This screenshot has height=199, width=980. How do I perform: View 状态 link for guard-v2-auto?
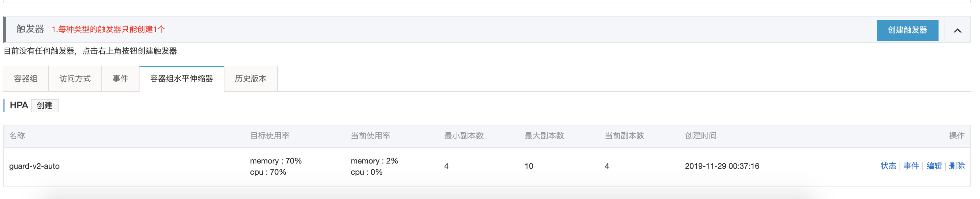(888, 166)
